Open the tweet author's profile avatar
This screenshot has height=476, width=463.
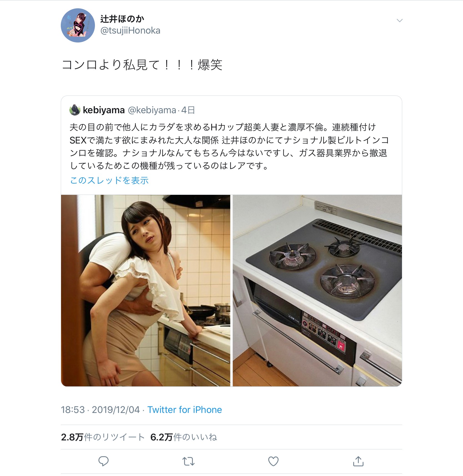(78, 25)
